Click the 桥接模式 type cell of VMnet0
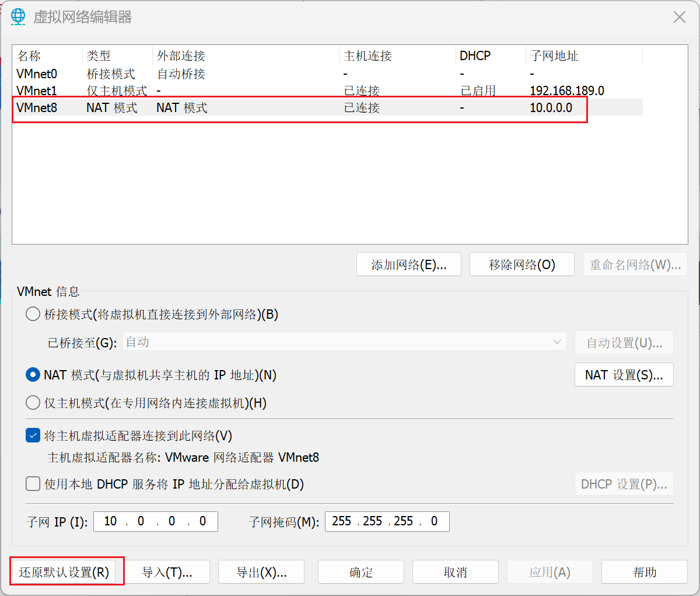The height and width of the screenshot is (596, 700). pos(111,74)
